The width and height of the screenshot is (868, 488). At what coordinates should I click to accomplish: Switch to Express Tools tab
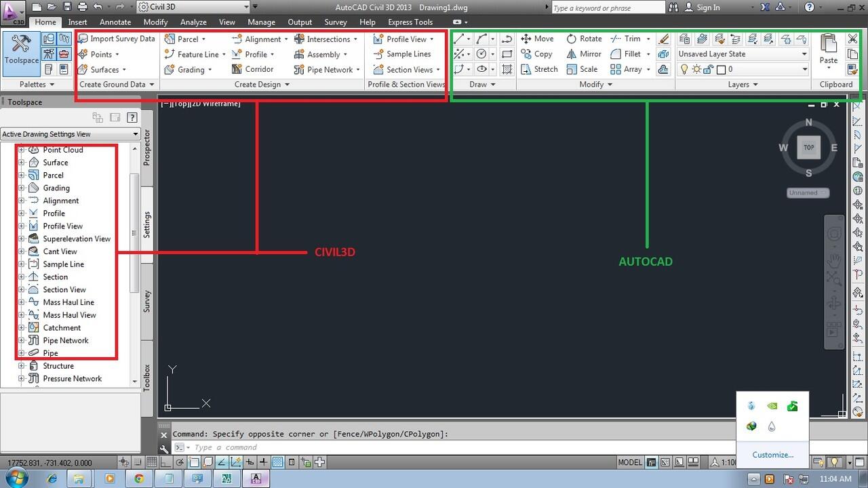pos(410,22)
